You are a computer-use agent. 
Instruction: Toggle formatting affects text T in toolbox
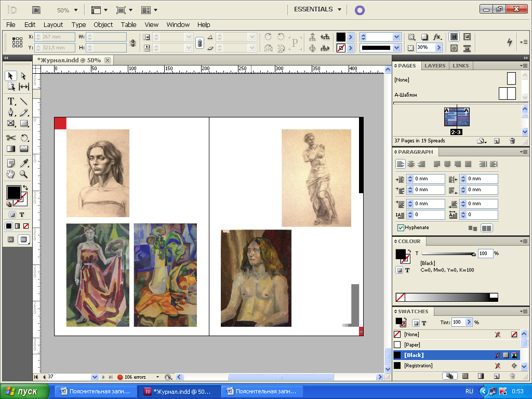tap(22, 215)
